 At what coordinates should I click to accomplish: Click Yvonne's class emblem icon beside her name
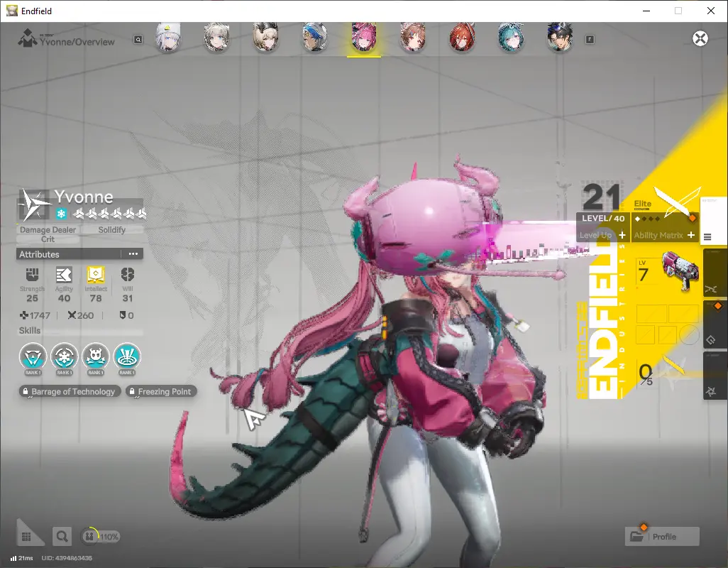pyautogui.click(x=33, y=204)
